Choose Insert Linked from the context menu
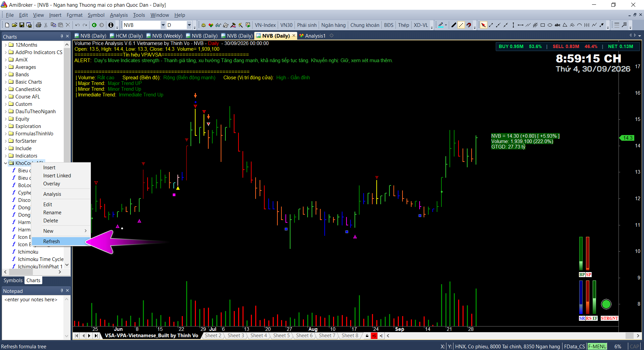This screenshot has width=644, height=350. pos(61,176)
